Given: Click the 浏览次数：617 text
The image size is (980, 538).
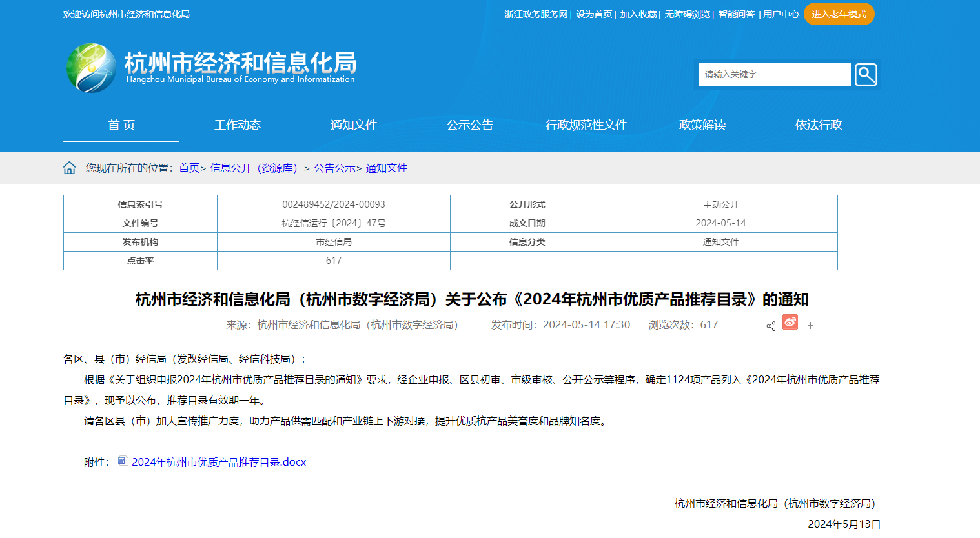Looking at the screenshot, I should coord(683,324).
